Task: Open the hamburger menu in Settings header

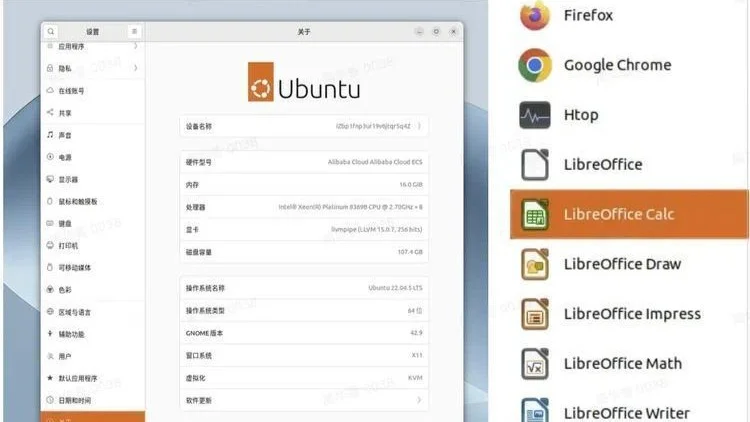Action: click(x=134, y=32)
